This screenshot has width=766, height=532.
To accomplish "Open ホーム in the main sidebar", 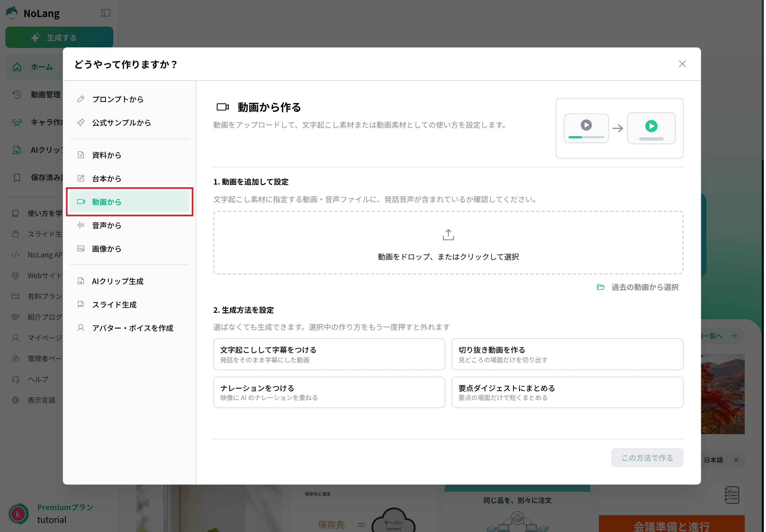I will click(34, 67).
